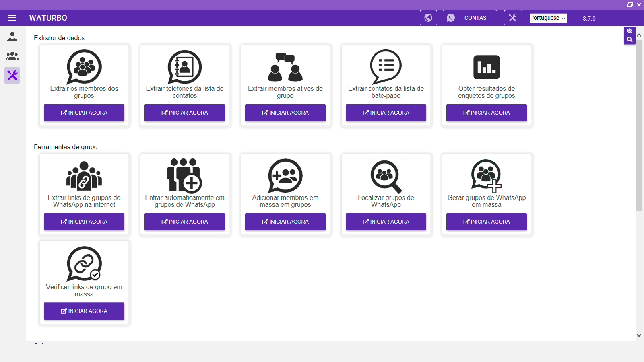Click the 'Adicionar membros em massa' icon

[285, 176]
